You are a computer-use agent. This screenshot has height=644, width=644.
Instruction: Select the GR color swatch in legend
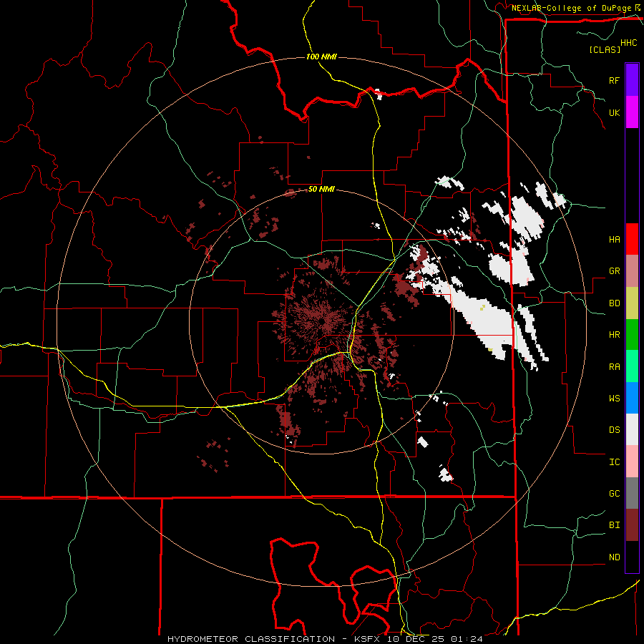632,271
